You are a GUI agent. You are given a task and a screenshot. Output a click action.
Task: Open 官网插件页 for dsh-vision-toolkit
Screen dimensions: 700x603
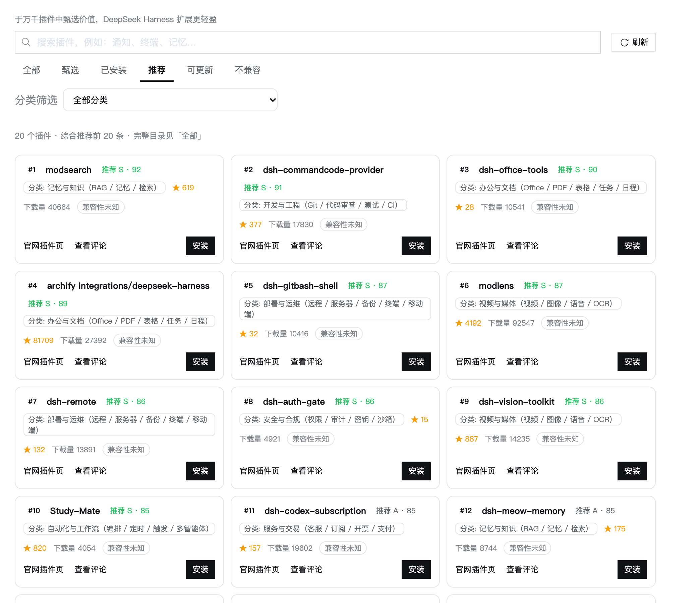pyautogui.click(x=475, y=471)
